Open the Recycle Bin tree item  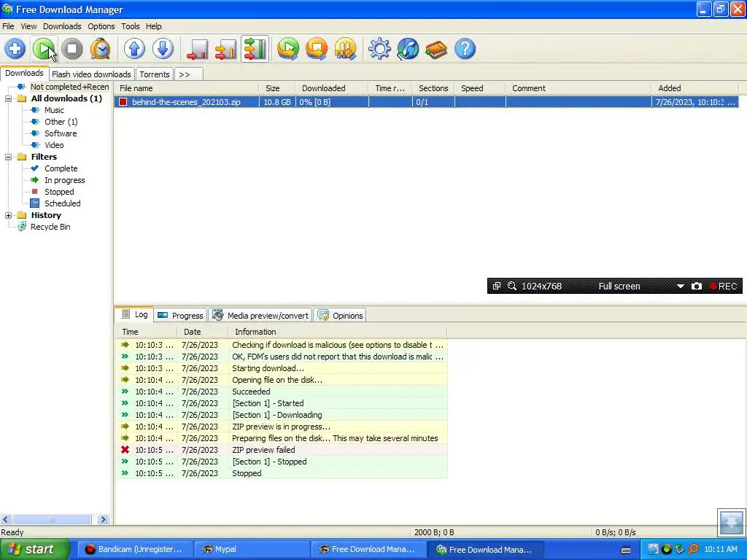pos(50,227)
